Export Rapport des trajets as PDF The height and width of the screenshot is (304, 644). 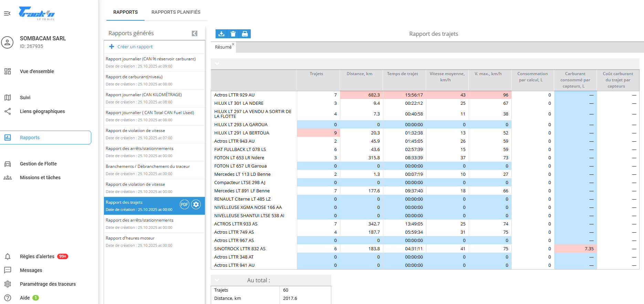click(185, 204)
